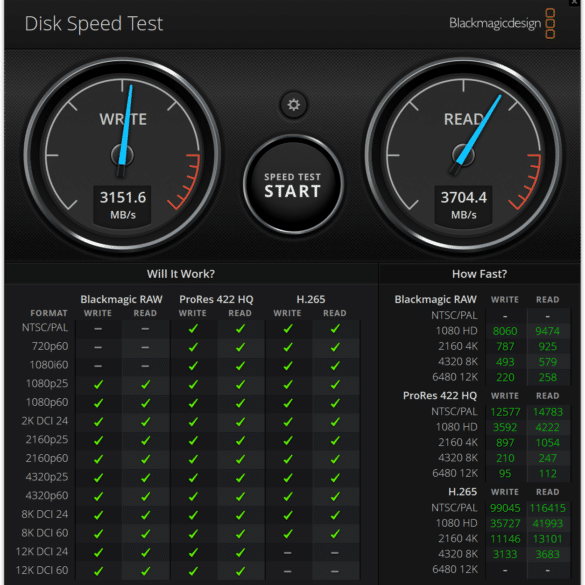Click H.265 read checkmark for 720p60
Screen dimensions: 585x585
pos(335,347)
